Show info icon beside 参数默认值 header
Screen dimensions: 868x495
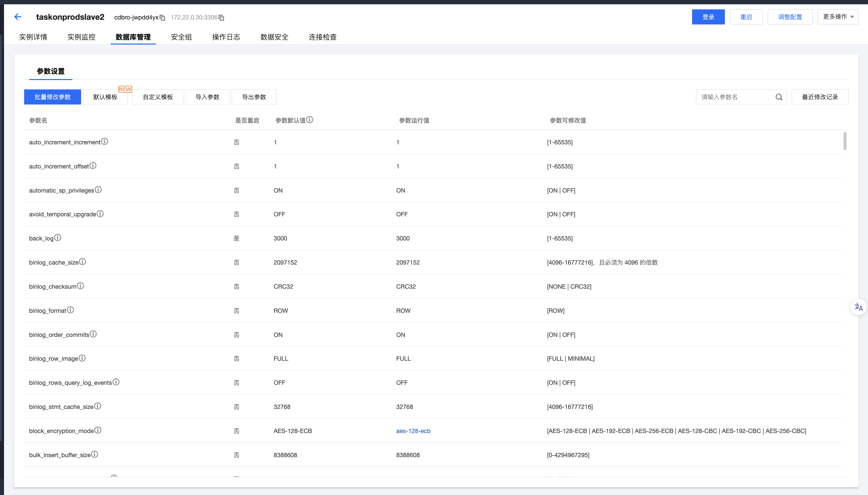[310, 120]
